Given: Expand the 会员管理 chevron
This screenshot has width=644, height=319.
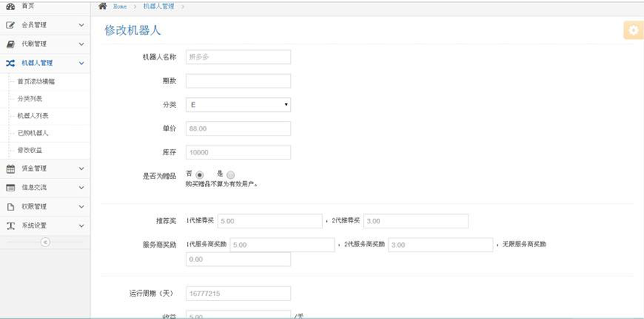Looking at the screenshot, I should 81,25.
